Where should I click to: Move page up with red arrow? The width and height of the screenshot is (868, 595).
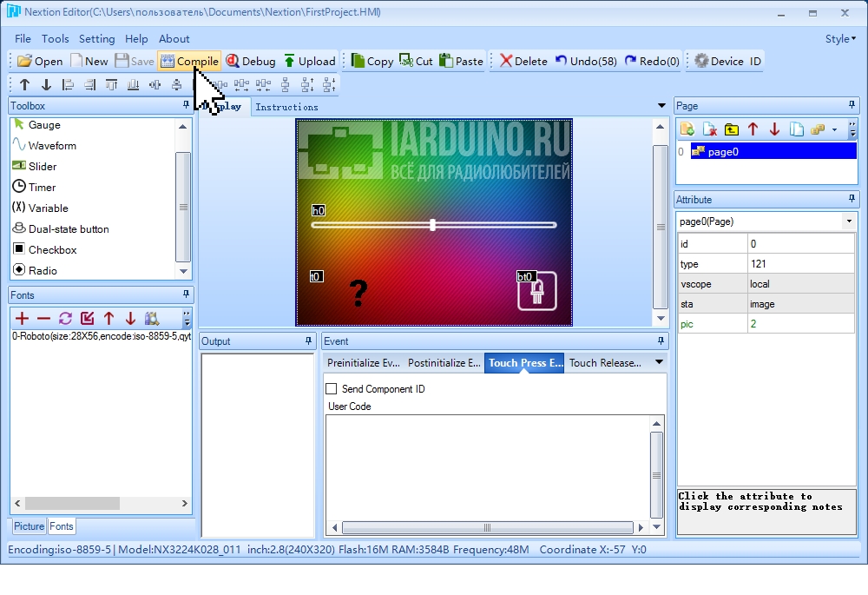pos(753,129)
